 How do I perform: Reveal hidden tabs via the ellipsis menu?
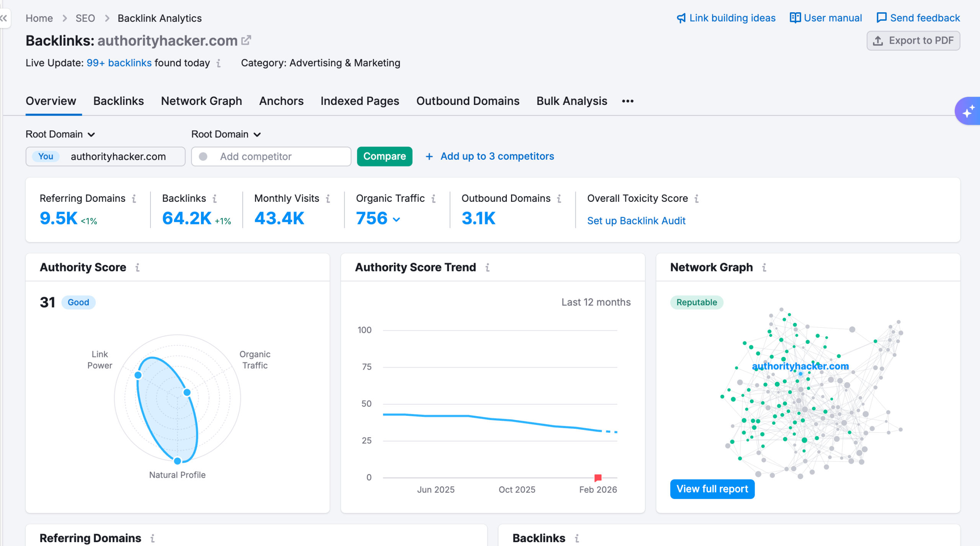627,101
